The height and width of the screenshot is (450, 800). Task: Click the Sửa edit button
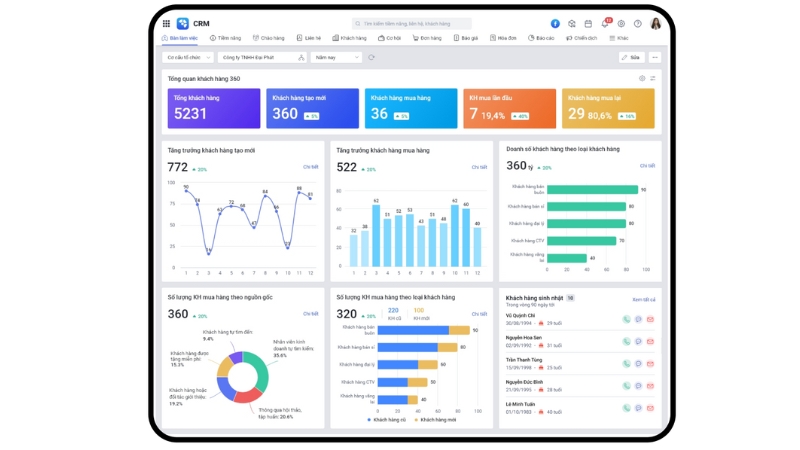630,57
